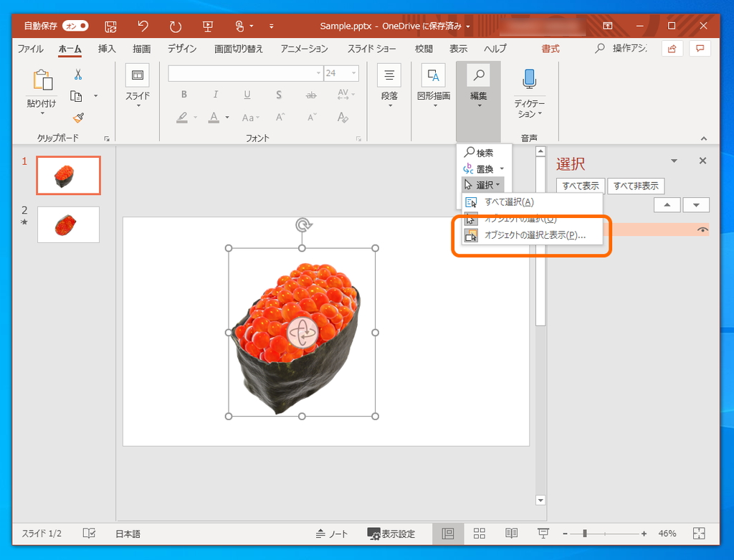Toggle the Notes pane

pyautogui.click(x=331, y=533)
